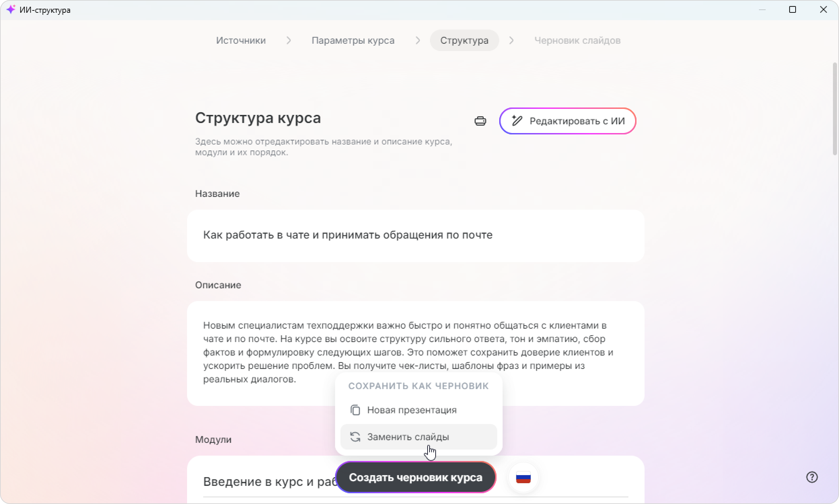Click the copy icon next to Новая презентация
Viewport: 839px width, 504px height.
355,410
